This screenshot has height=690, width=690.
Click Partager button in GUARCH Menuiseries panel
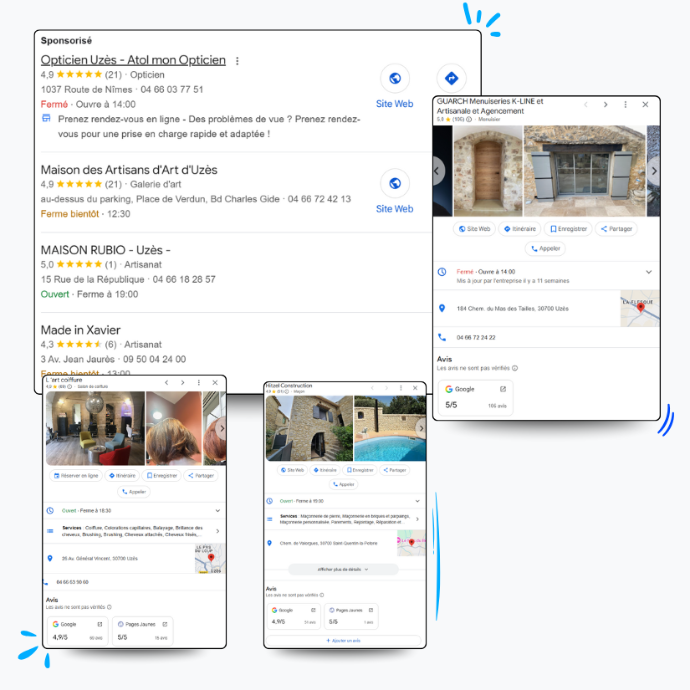pyautogui.click(x=616, y=229)
